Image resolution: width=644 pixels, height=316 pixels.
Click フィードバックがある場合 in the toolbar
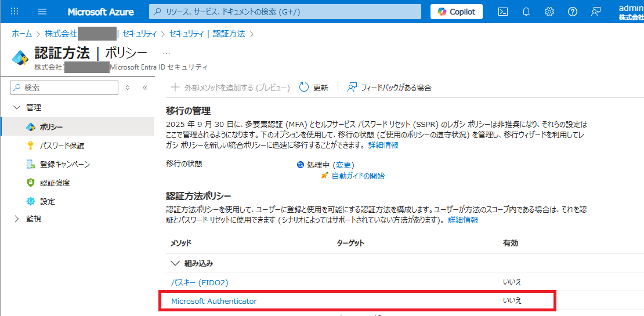389,88
